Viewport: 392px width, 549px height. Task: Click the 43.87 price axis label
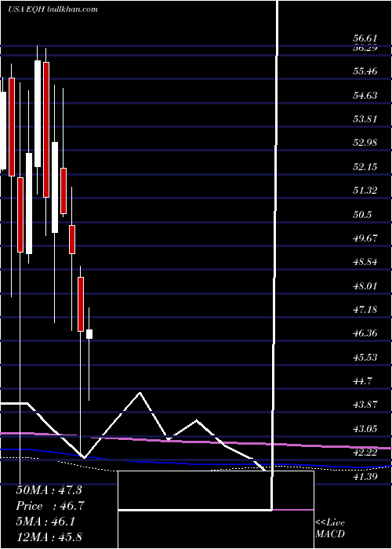coord(365,405)
